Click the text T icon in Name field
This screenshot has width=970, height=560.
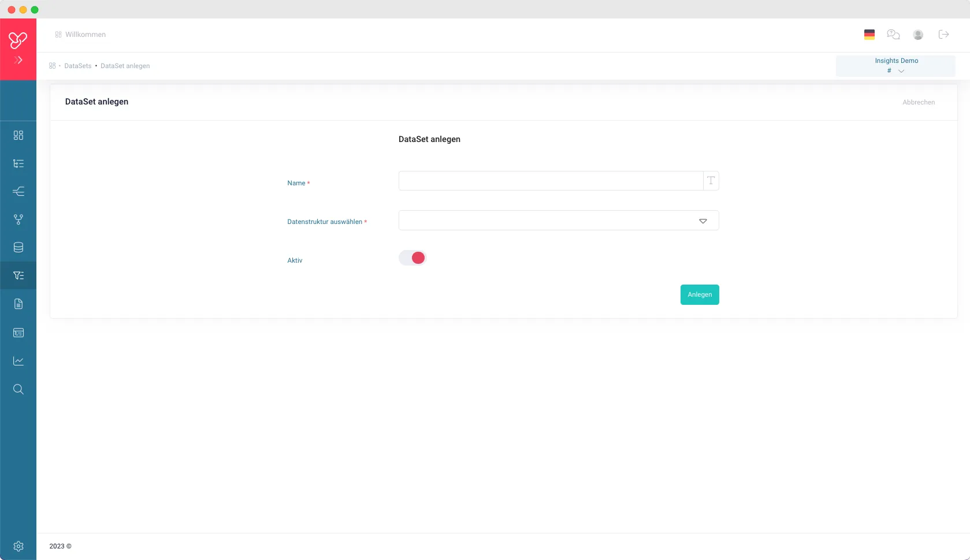coord(711,181)
